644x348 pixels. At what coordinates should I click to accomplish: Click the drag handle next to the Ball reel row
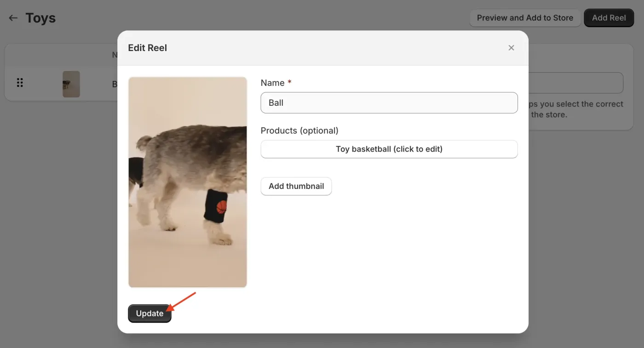coord(19,82)
